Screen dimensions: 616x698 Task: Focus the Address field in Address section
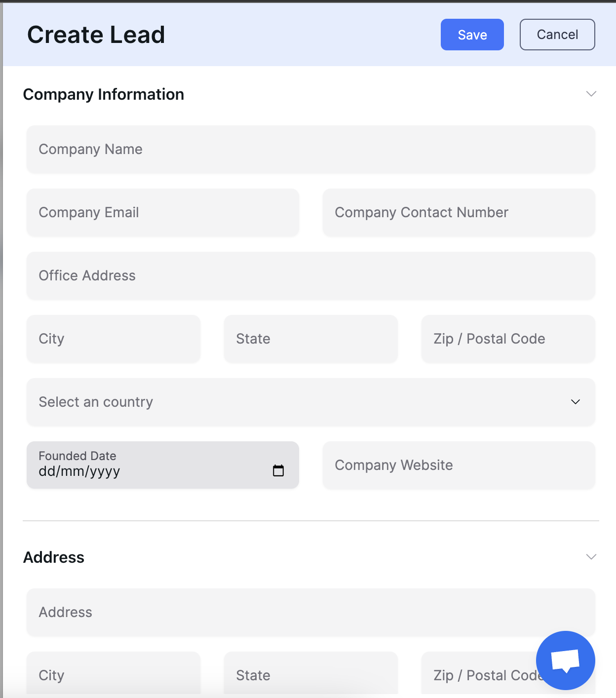(311, 612)
